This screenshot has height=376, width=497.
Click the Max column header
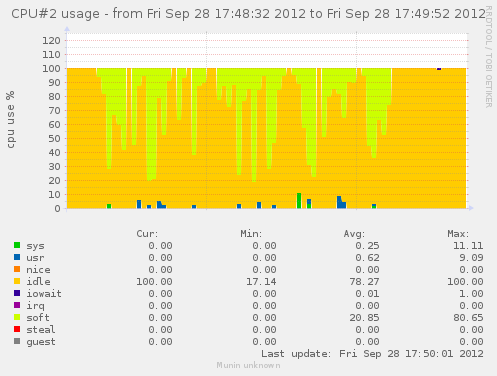click(458, 234)
